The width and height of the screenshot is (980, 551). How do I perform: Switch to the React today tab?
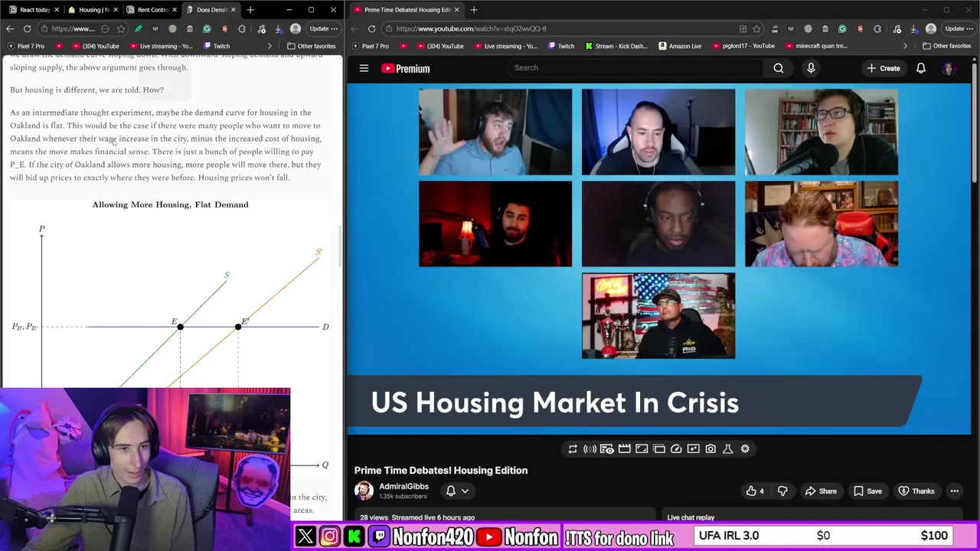tap(34, 9)
